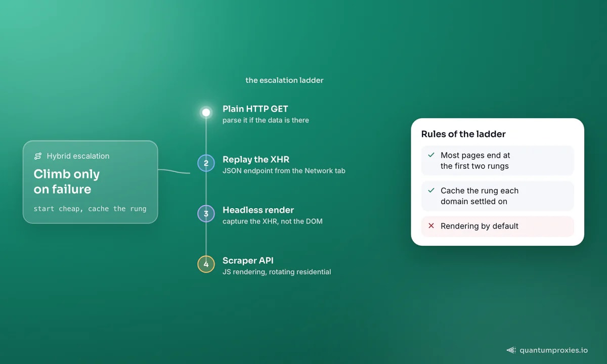Click the "Scraper API" heading

click(x=248, y=260)
